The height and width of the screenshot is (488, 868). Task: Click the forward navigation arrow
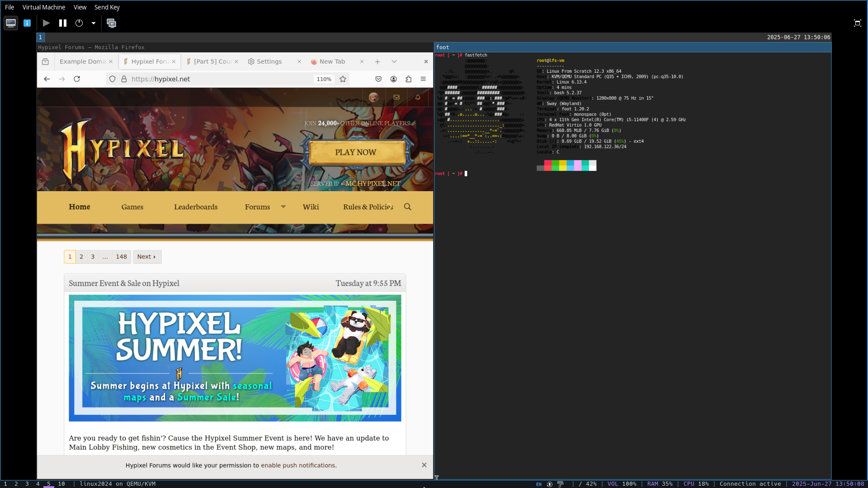[62, 79]
